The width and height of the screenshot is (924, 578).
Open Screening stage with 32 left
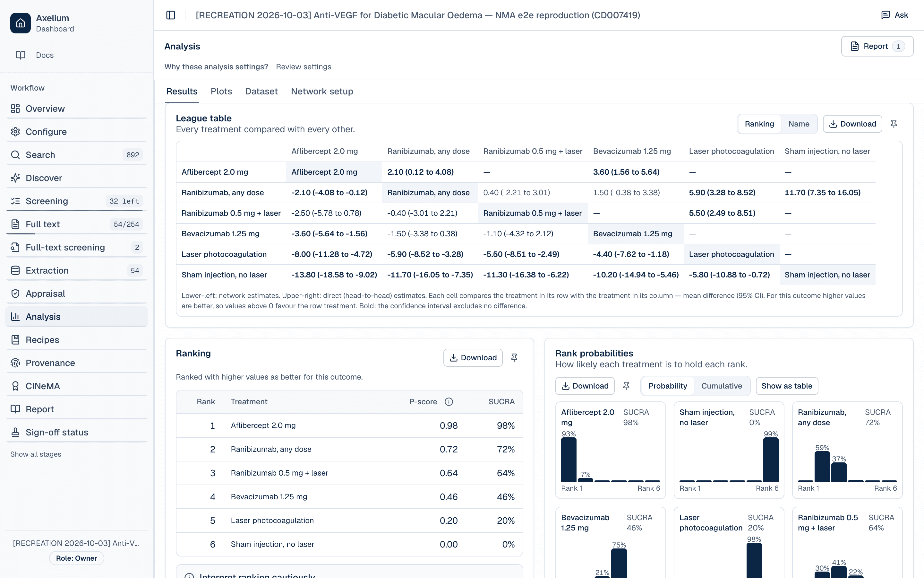(76, 201)
